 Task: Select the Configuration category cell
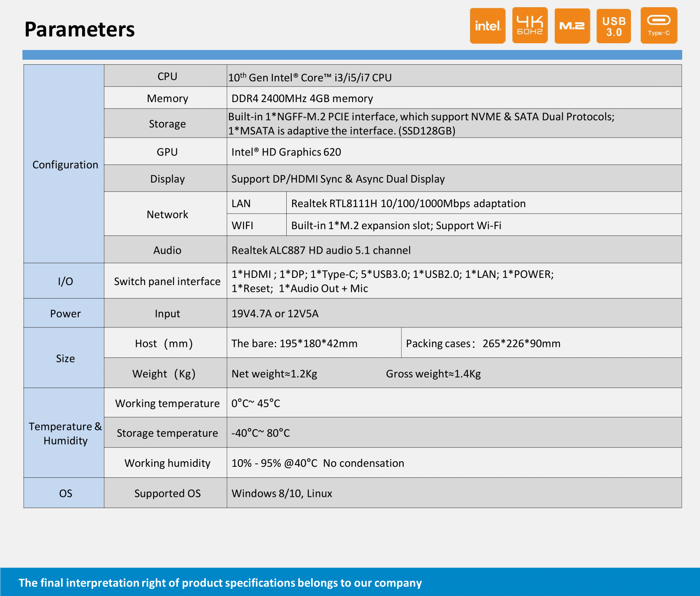tap(64, 164)
